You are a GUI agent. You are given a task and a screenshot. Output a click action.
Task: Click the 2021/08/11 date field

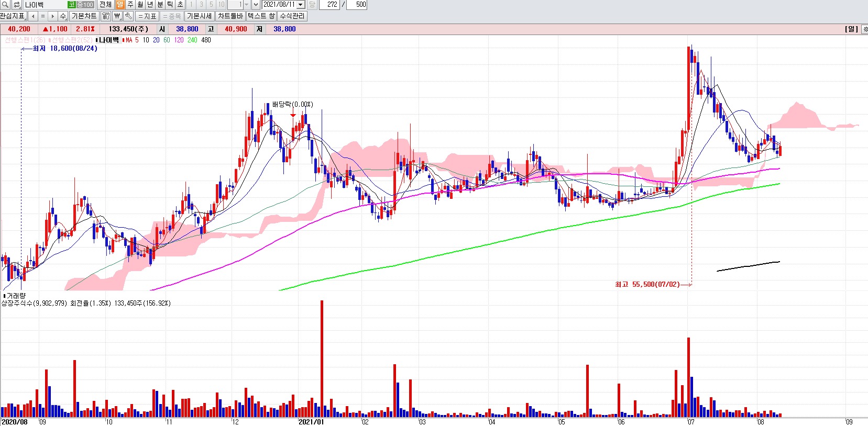click(x=279, y=4)
